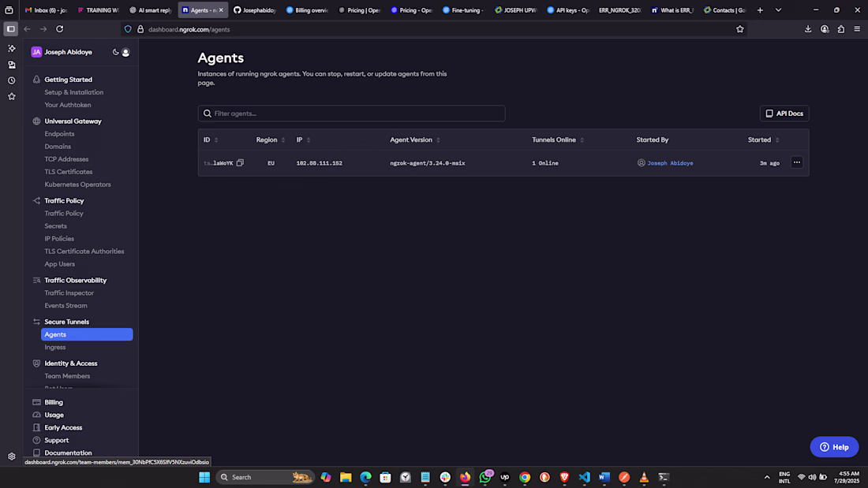Switch to the API keys tab
Viewport: 868px width, 488px height.
[568, 10]
